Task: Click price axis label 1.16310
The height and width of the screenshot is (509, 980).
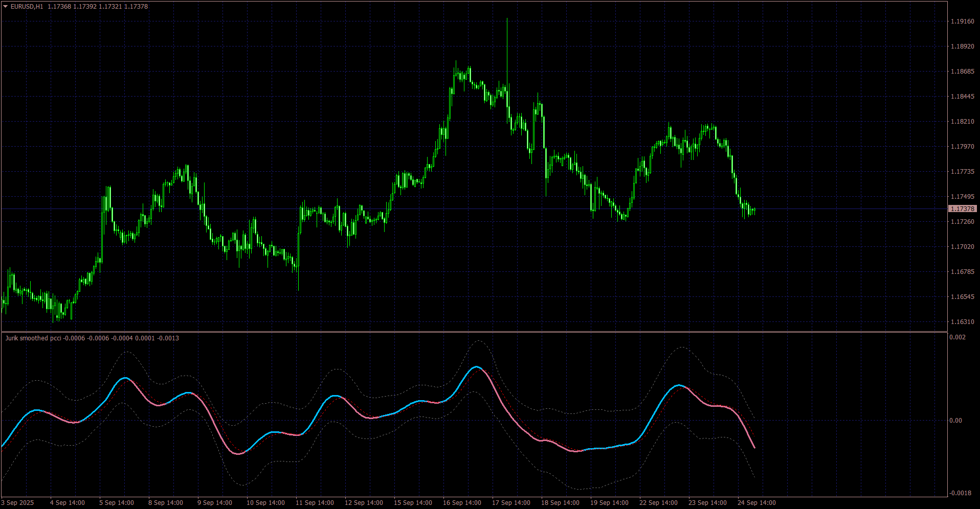Action: click(x=962, y=322)
